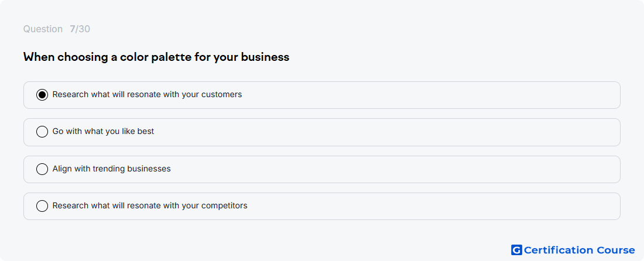Click the word 'business' in the question title
This screenshot has width=644, height=261.
(265, 57)
